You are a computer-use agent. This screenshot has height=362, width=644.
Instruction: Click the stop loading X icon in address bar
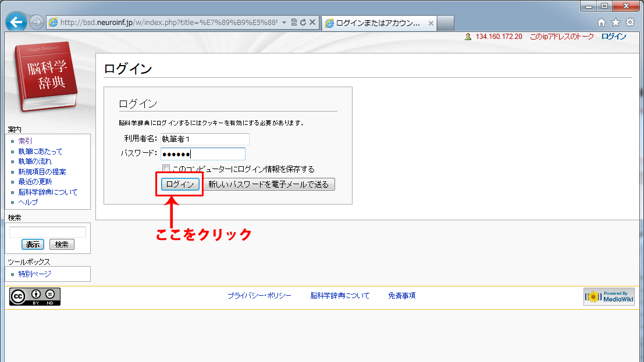[312, 23]
